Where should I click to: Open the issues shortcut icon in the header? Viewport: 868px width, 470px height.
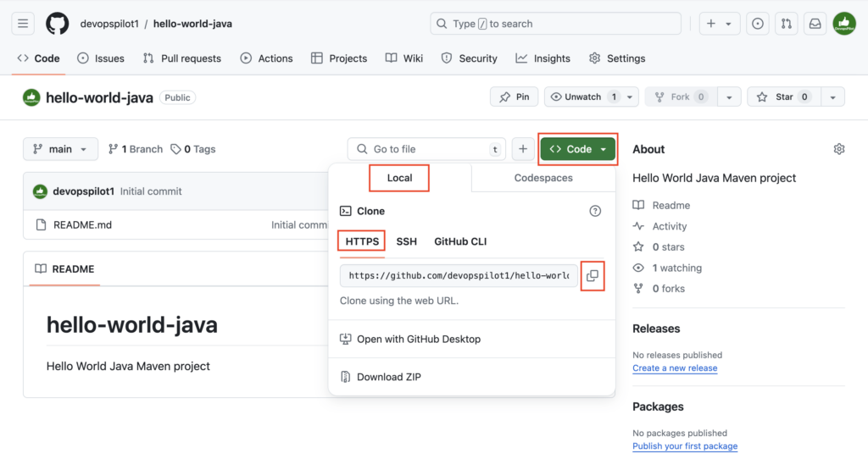pos(757,24)
